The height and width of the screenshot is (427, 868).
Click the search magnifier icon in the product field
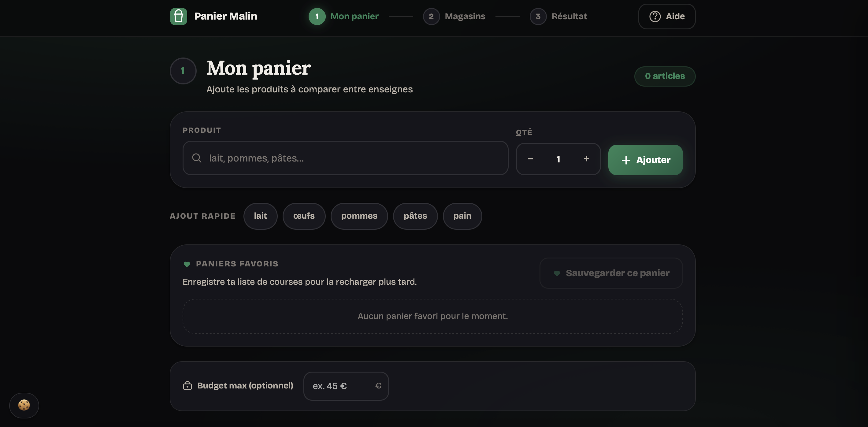click(x=197, y=158)
